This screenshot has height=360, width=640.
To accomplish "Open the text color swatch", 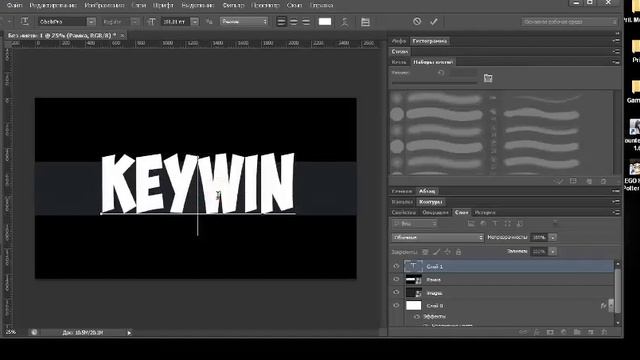I will tap(324, 21).
